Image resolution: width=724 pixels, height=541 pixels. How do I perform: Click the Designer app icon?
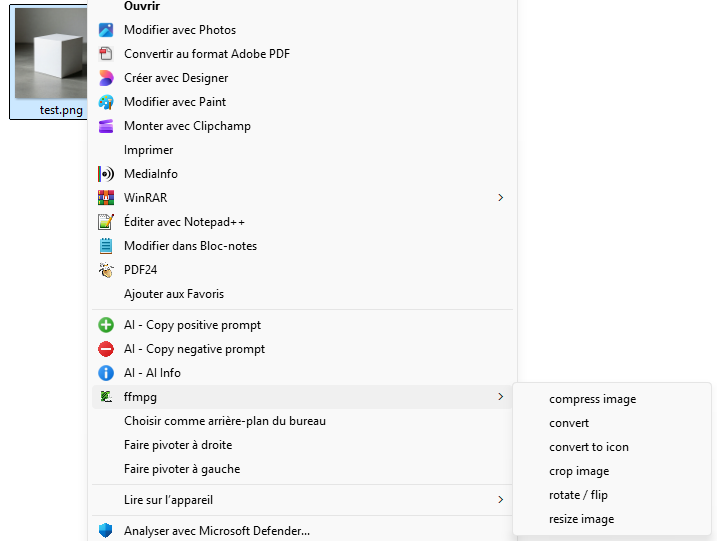pos(106,78)
